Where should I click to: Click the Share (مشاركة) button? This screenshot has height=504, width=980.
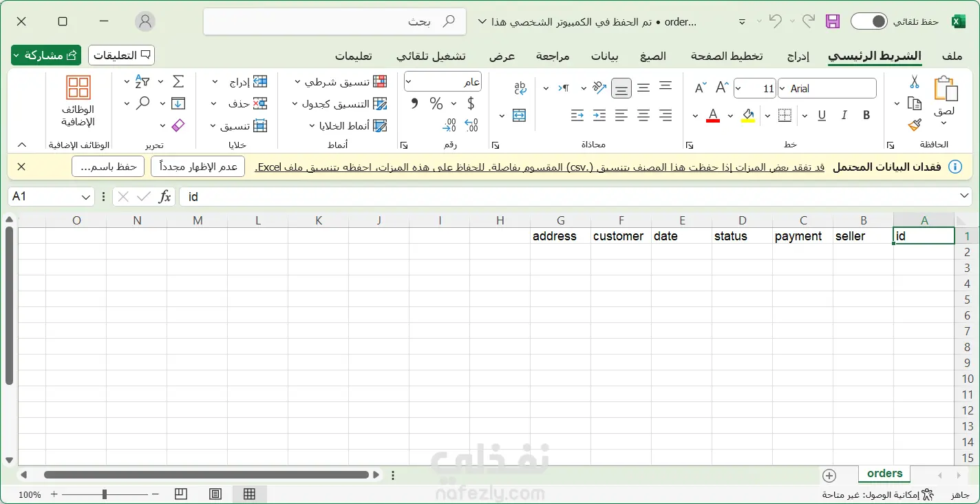(x=46, y=55)
